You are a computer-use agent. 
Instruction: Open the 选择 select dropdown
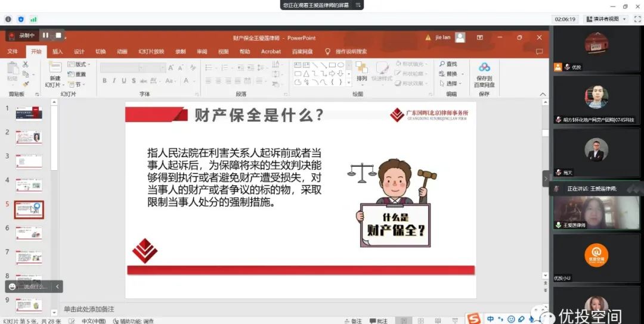coord(451,83)
